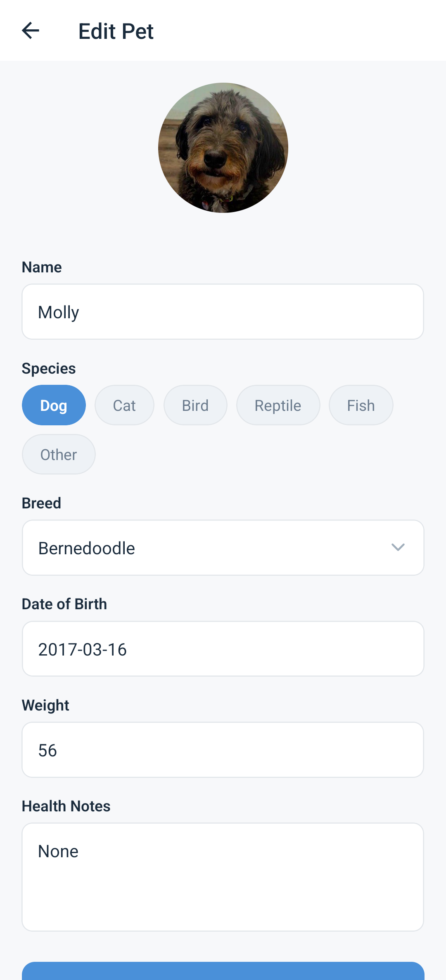446x980 pixels.
Task: Choose Fish as the species
Action: [x=361, y=405]
